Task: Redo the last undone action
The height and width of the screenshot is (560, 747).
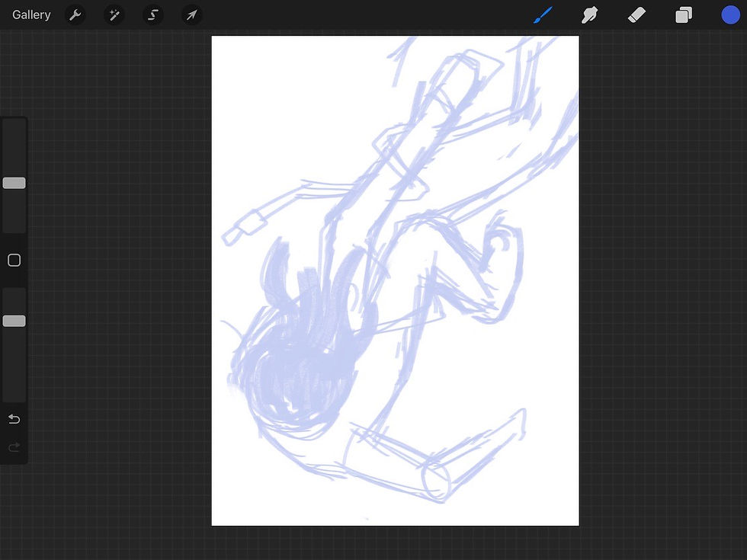Action: (14, 447)
